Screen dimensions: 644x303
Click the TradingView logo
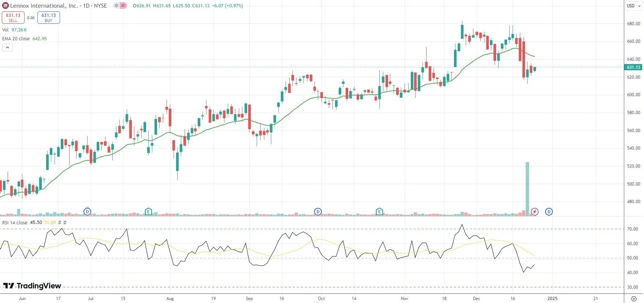(32, 286)
